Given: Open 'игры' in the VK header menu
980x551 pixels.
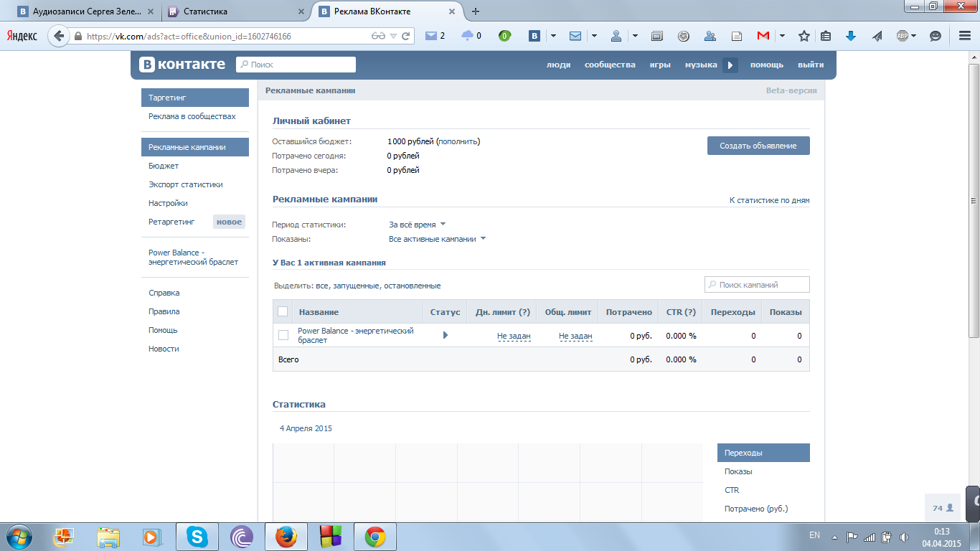Looking at the screenshot, I should (x=660, y=65).
